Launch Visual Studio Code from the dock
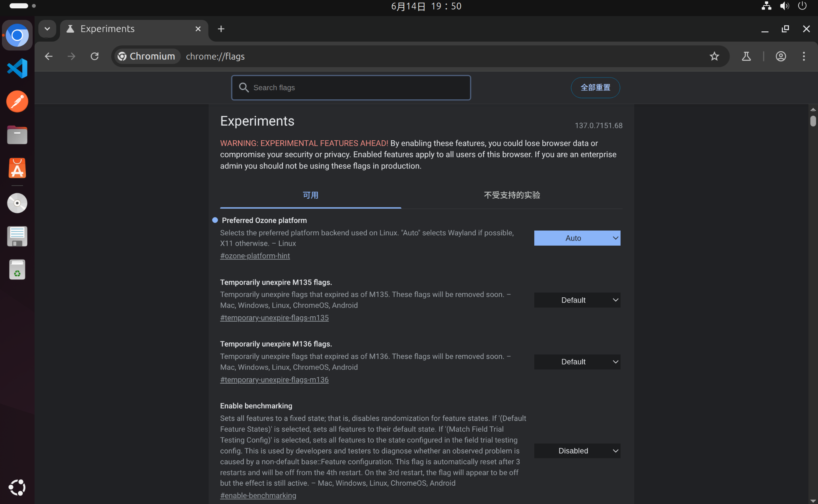 (x=17, y=68)
